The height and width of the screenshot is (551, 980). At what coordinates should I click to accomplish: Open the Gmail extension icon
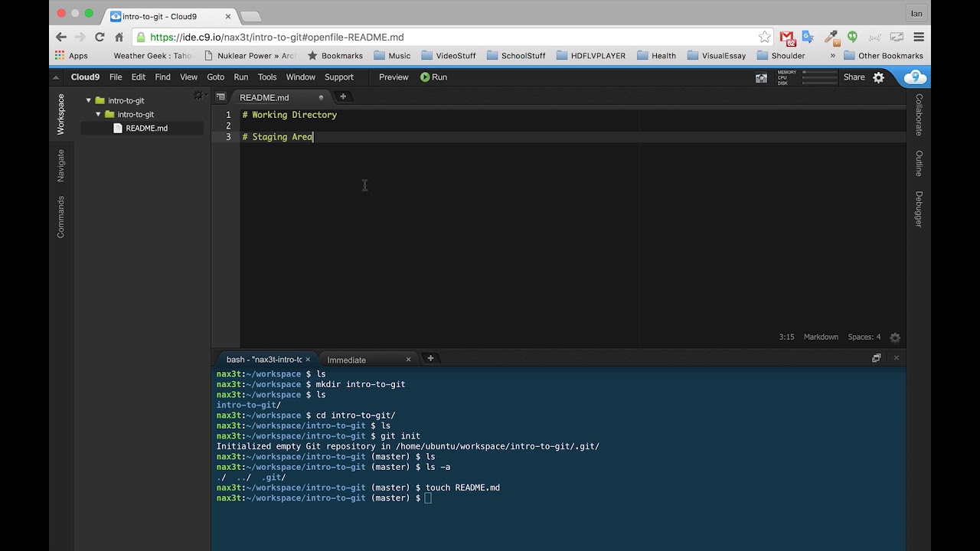[787, 37]
